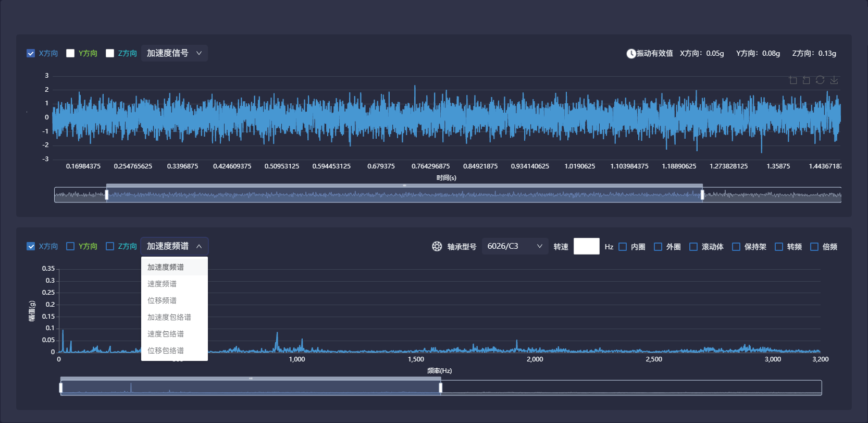Click the restore/refresh chart icon
Viewport: 868px width, 423px height.
[x=820, y=80]
